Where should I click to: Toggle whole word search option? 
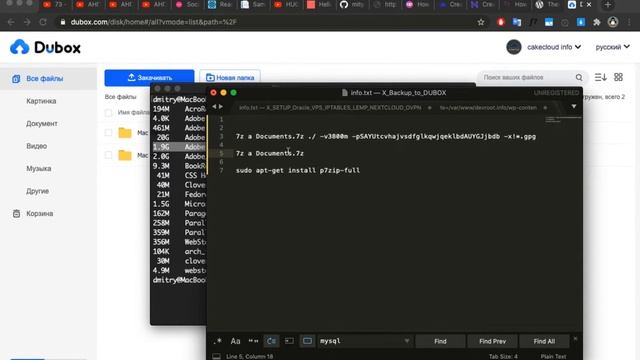point(253,341)
